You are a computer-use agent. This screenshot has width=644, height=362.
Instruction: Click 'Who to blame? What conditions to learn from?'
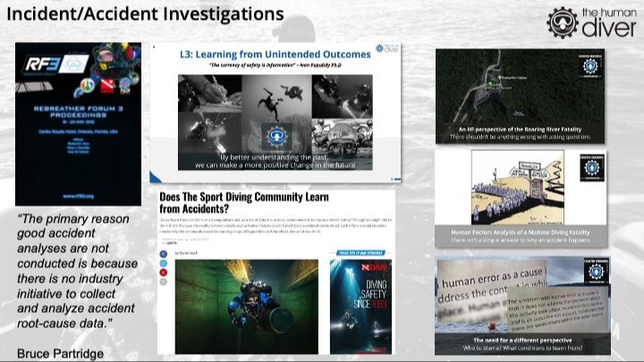point(522,348)
